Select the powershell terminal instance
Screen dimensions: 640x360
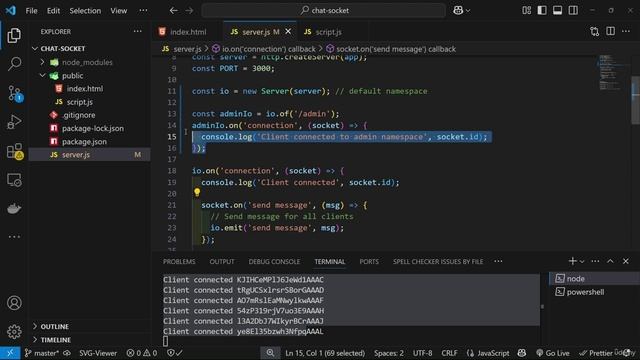tap(595, 292)
